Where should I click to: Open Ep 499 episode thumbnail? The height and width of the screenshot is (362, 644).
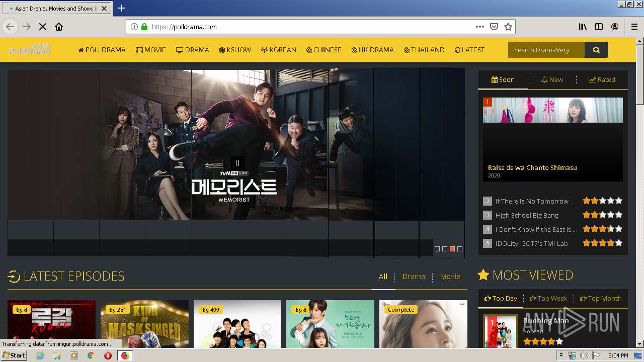coord(237,324)
